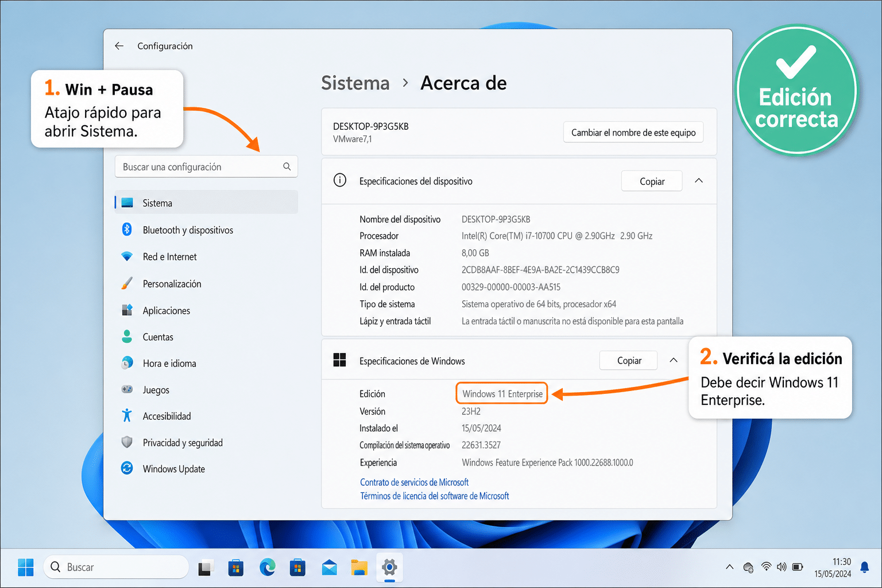Click Cambiar el nombre de este equipo

pos(633,132)
